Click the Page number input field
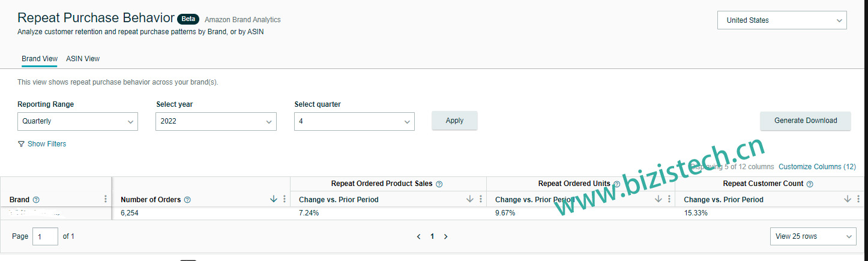The width and height of the screenshot is (868, 261). click(46, 236)
